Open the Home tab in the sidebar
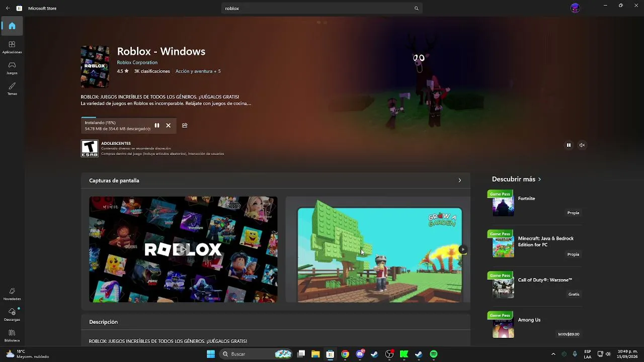The image size is (644, 362). (x=12, y=26)
